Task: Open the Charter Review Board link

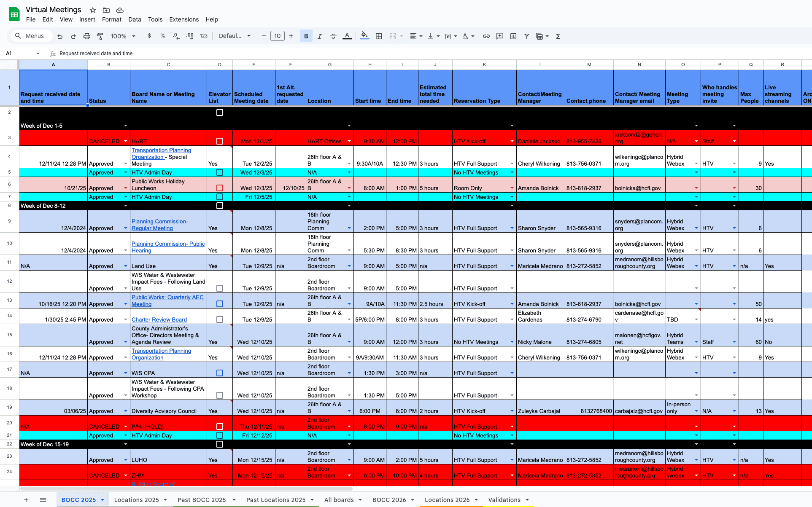Action: point(159,319)
